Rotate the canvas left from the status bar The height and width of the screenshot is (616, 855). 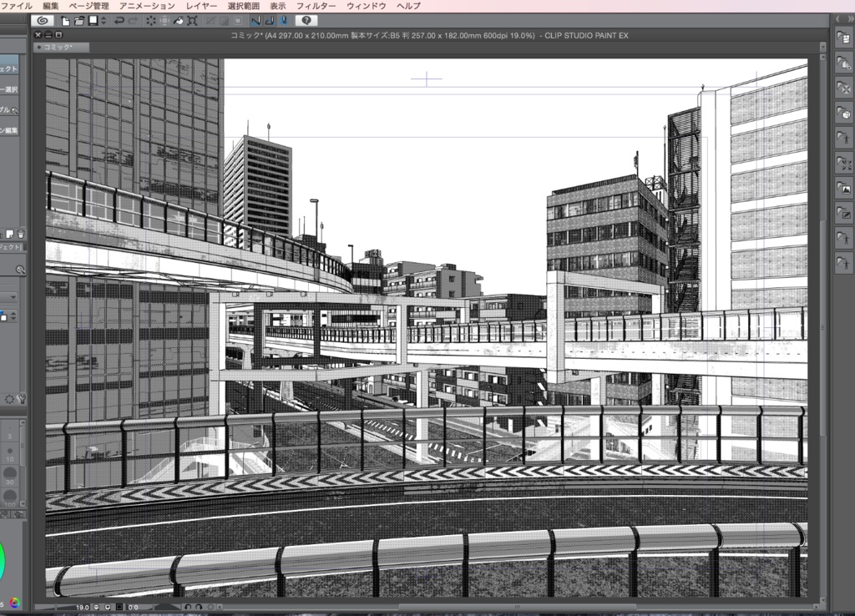(x=188, y=607)
